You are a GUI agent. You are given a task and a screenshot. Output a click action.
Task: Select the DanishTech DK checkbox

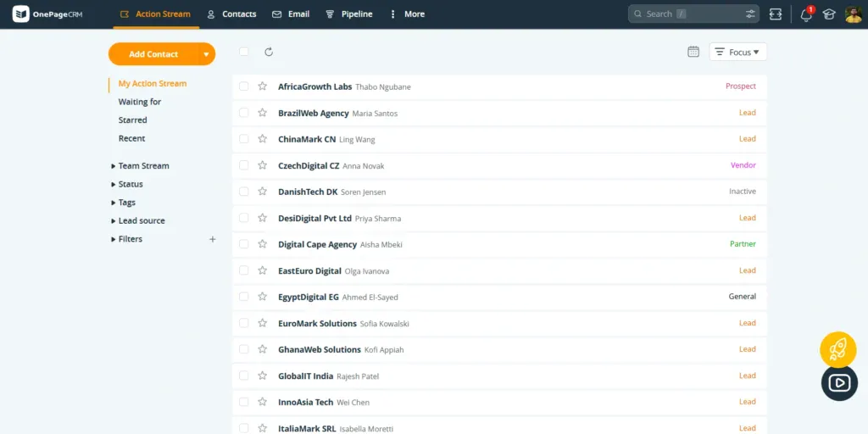point(244,192)
